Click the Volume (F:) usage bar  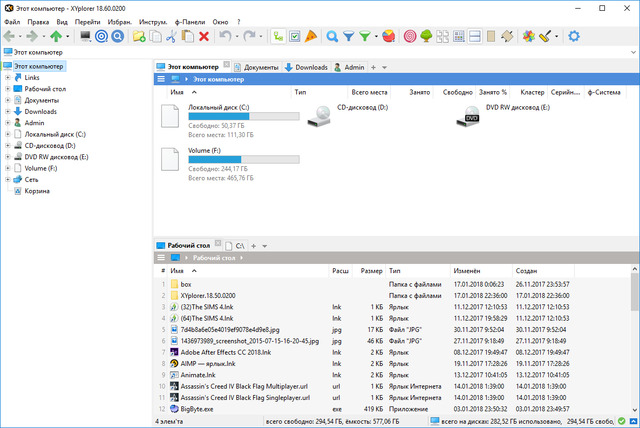pos(243,159)
